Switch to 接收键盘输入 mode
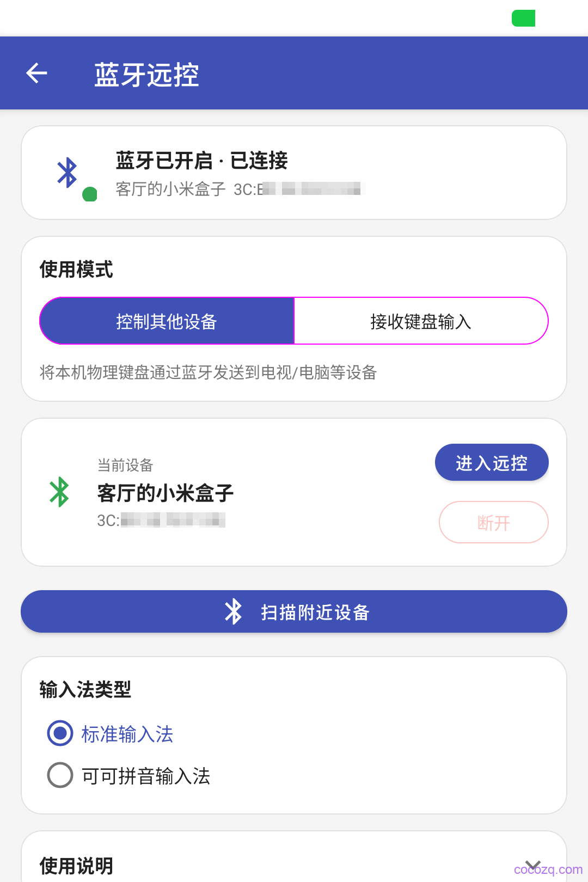This screenshot has height=882, width=588. coord(421,321)
